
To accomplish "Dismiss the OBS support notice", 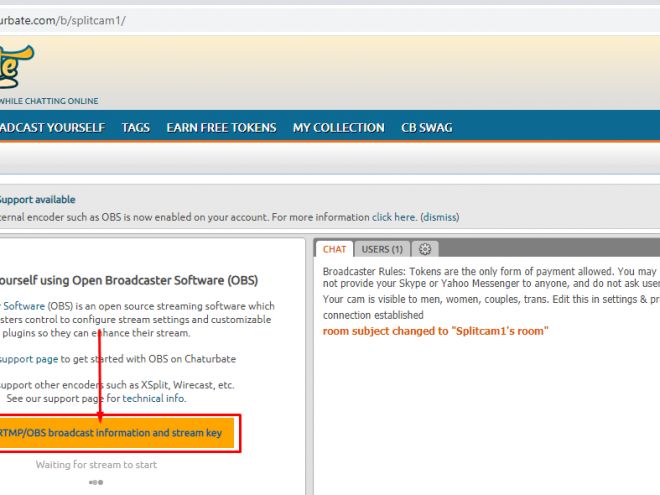I will click(x=440, y=217).
